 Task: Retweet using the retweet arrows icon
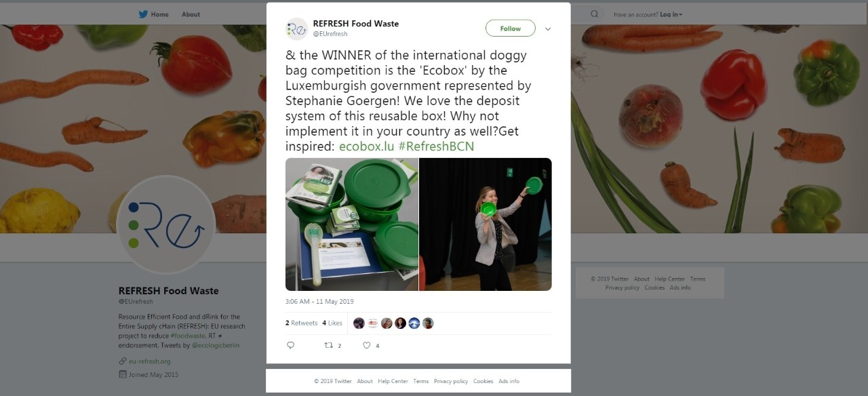point(329,345)
